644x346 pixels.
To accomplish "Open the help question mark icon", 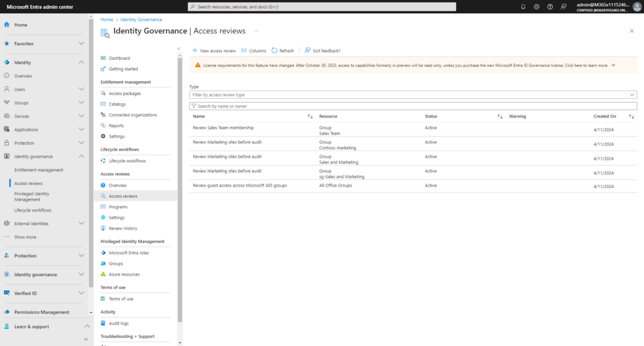I will tap(550, 6).
